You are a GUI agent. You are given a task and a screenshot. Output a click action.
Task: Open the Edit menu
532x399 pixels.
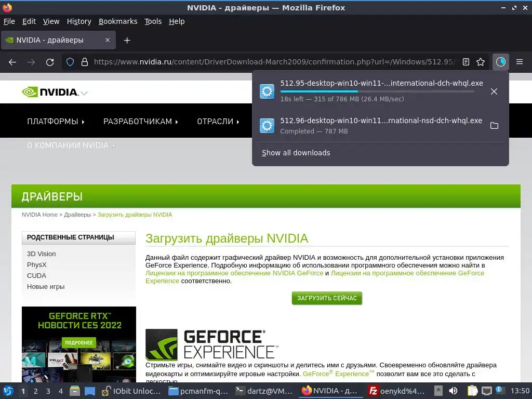click(29, 21)
